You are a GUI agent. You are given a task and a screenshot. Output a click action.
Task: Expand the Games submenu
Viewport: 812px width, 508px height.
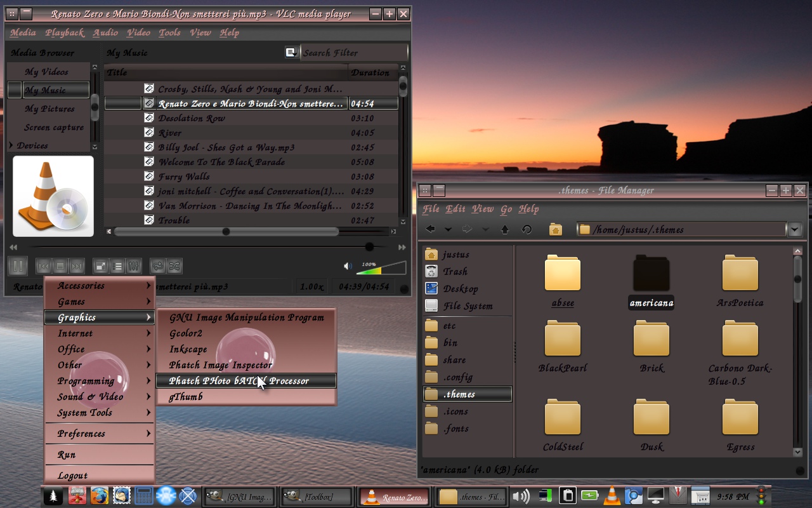click(100, 302)
